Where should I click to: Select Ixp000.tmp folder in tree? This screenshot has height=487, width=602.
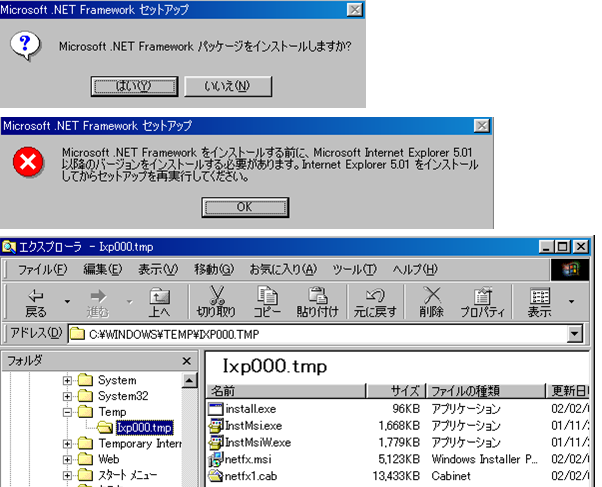point(144,427)
